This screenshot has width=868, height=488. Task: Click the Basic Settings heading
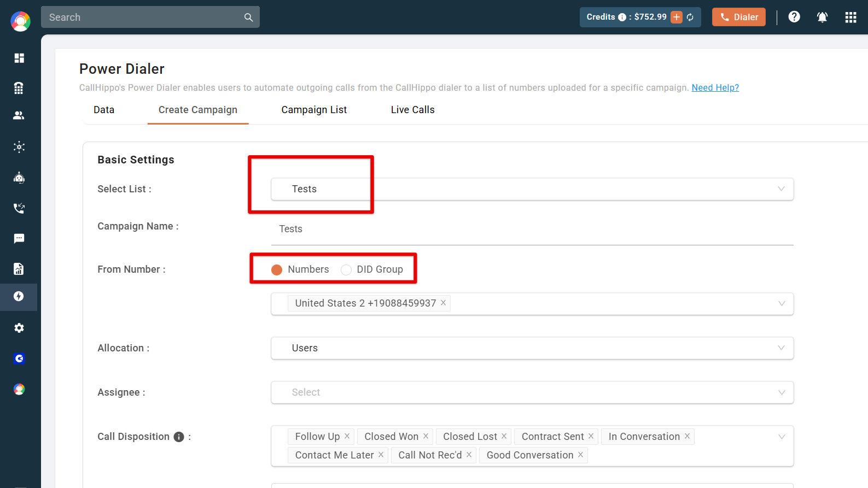136,160
